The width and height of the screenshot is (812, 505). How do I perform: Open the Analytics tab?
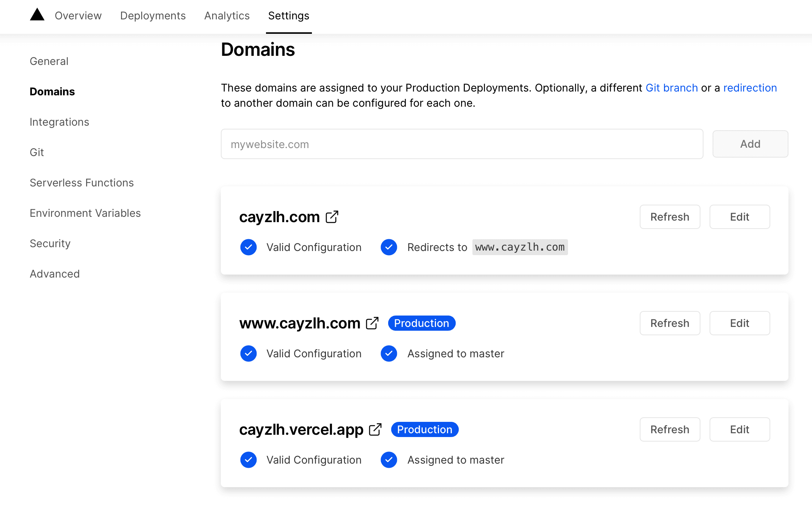click(227, 16)
